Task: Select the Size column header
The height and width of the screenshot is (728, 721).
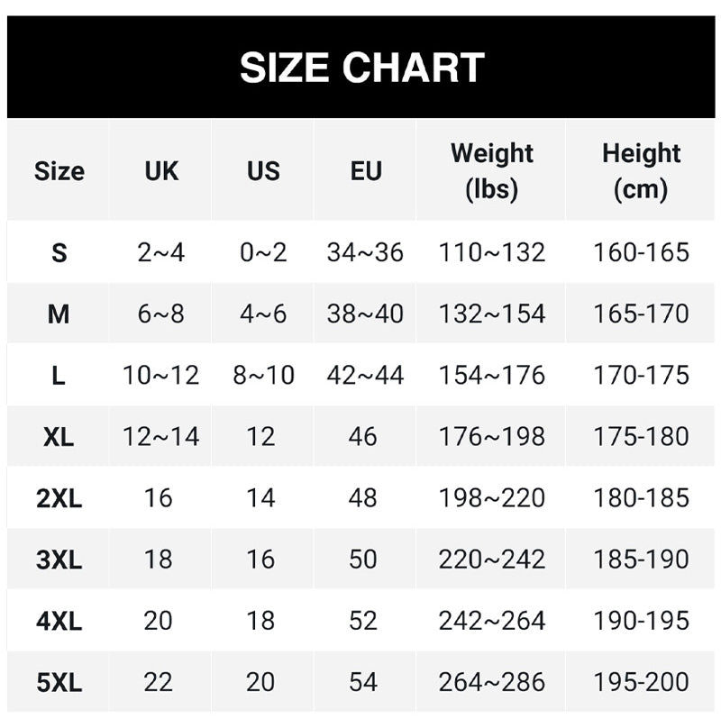Action: (x=59, y=171)
